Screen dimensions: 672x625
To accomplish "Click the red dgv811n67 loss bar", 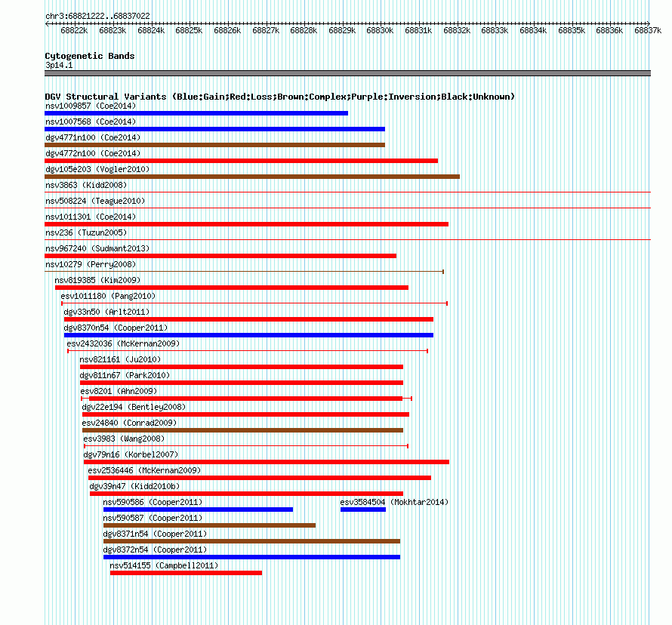I will pos(242,383).
